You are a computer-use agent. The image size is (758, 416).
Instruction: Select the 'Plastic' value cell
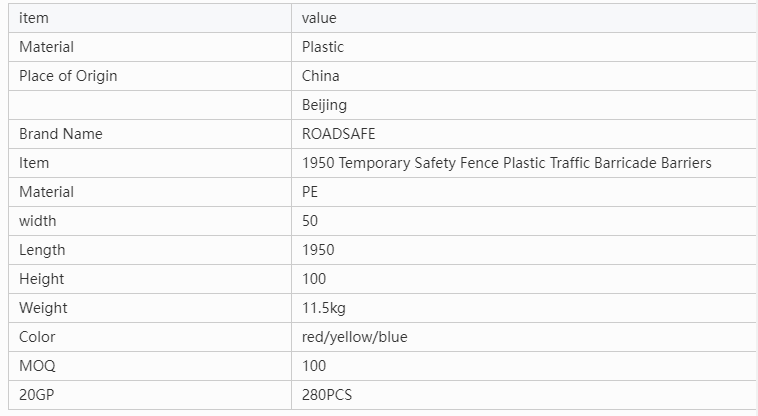coord(323,47)
